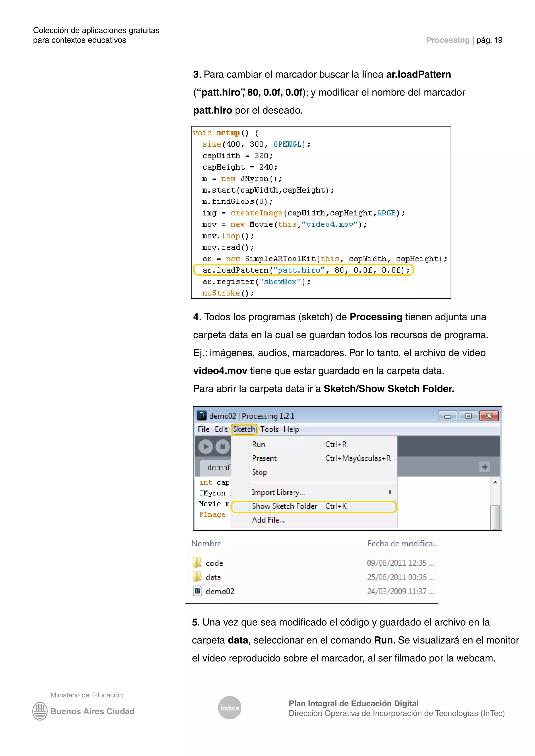535x756 pixels.
Task: Open the Help menu
Action: point(291,429)
